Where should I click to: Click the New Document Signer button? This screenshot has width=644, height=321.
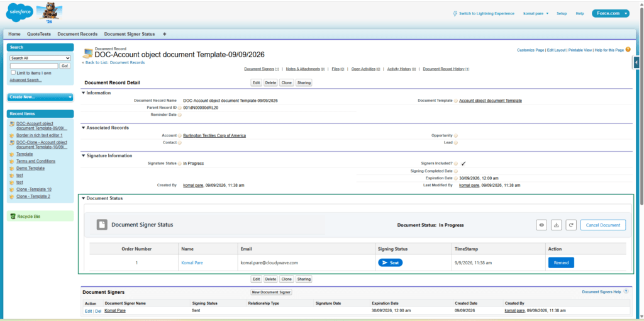pyautogui.click(x=271, y=292)
